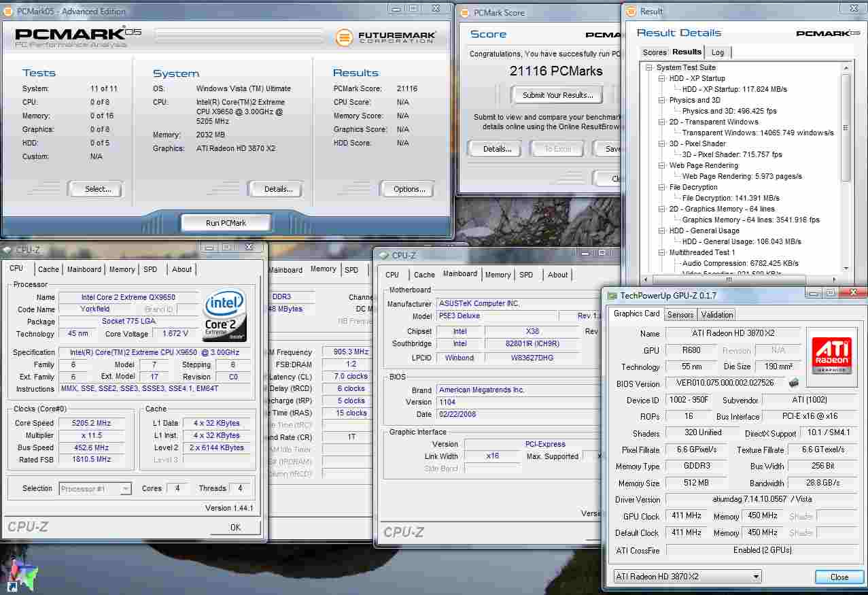The image size is (868, 595).
Task: Open the SPD tab in Mainboard CPU-Z
Action: (526, 275)
